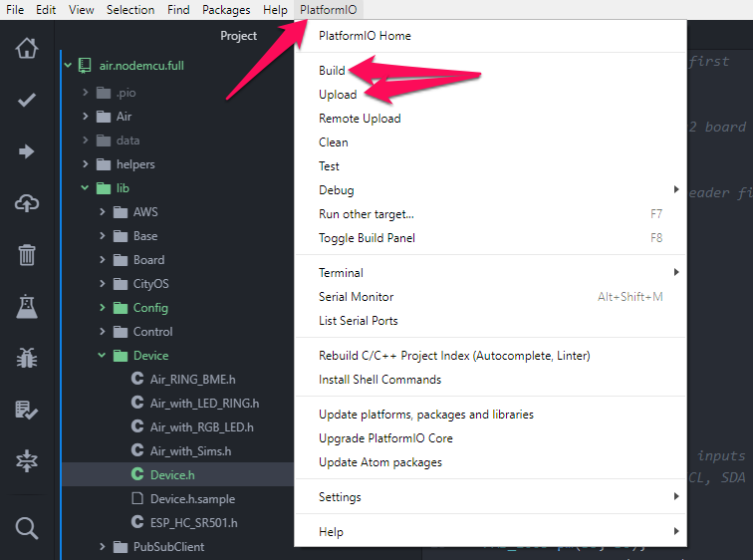753x560 pixels.
Task: Click the checklist run-target icon
Action: [x=27, y=410]
